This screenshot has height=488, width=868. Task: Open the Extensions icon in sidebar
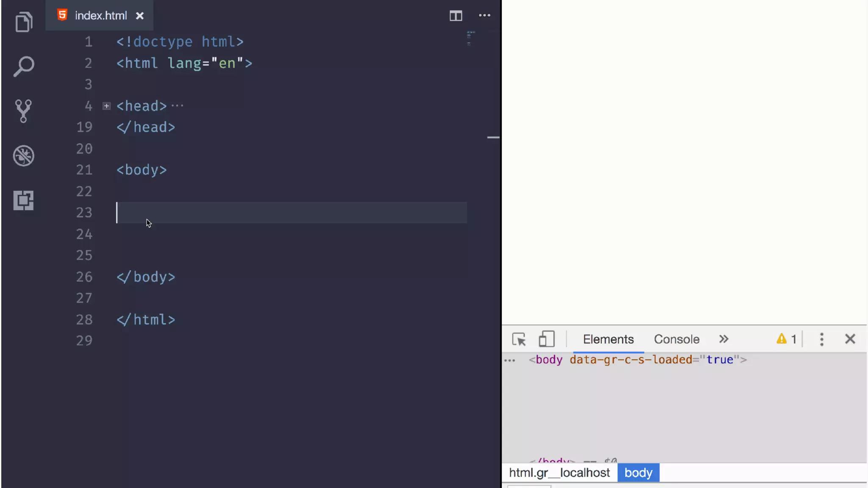(23, 200)
